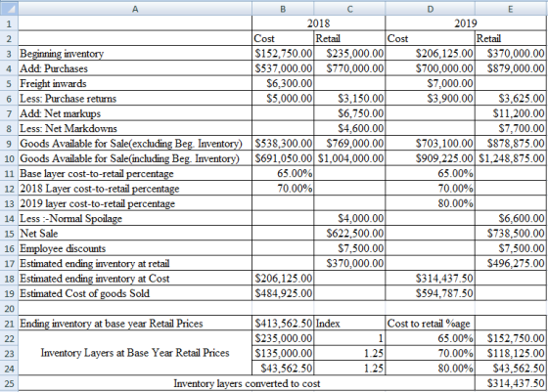Screen dimensions: 548x392
Task: Click the $484,925.00 cell
Action: tap(283, 293)
